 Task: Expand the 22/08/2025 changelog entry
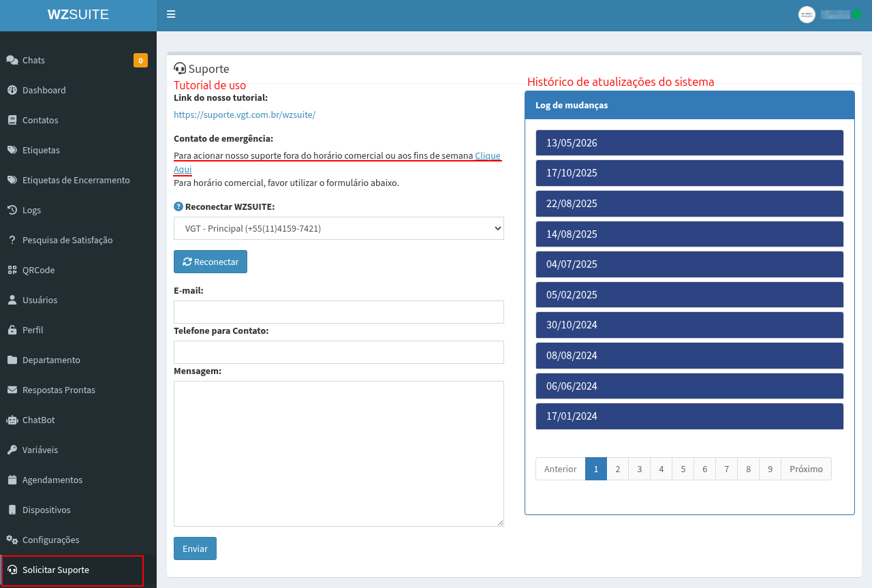689,204
